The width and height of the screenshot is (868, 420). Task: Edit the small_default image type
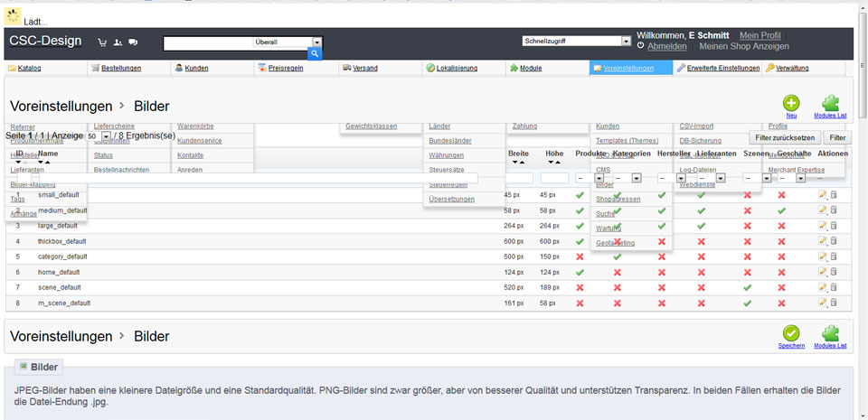[823, 194]
